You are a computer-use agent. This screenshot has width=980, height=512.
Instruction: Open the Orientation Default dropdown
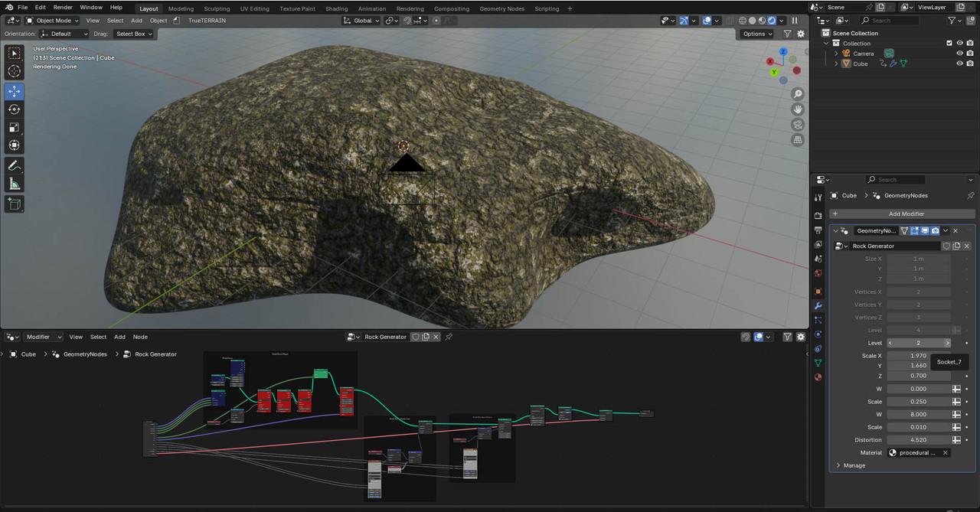64,34
